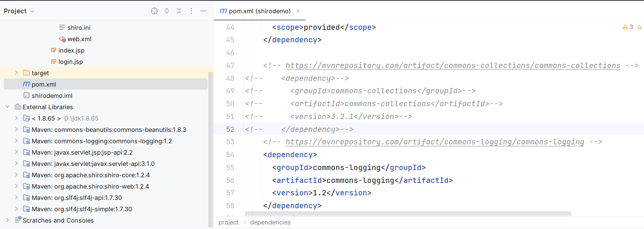The width and height of the screenshot is (644, 229).
Task: Expand the target folder
Action: [16, 73]
